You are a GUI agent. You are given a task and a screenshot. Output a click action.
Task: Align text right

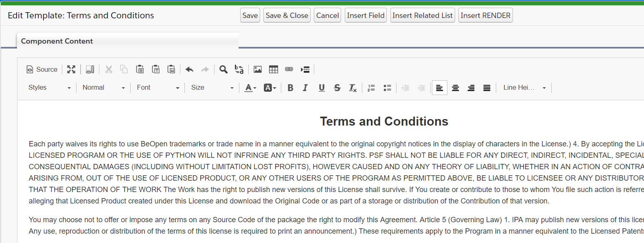(x=471, y=88)
